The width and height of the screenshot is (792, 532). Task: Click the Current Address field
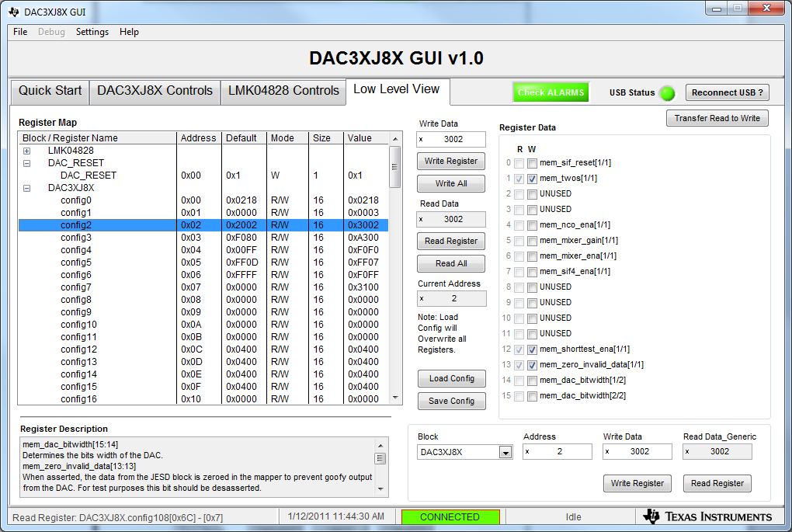point(452,298)
